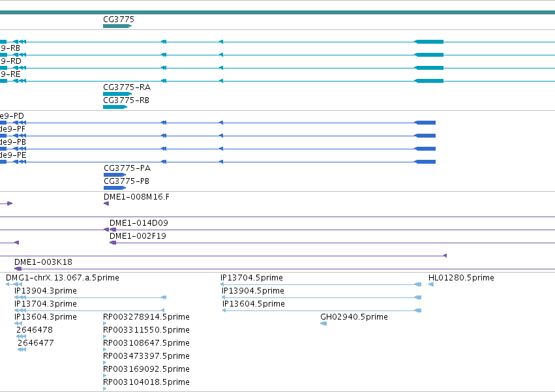555x392 pixels.
Task: Click the IP13604.5prime label
Action: 254,304
